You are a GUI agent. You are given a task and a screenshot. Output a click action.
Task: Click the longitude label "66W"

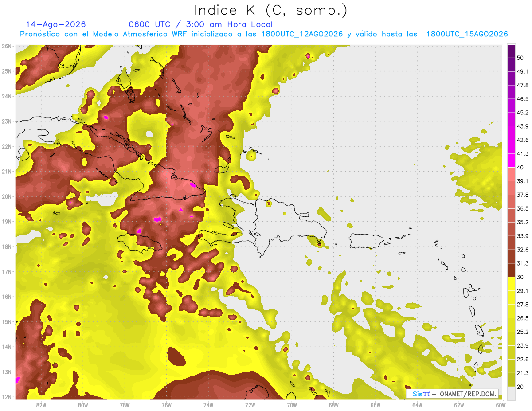tap(376, 405)
